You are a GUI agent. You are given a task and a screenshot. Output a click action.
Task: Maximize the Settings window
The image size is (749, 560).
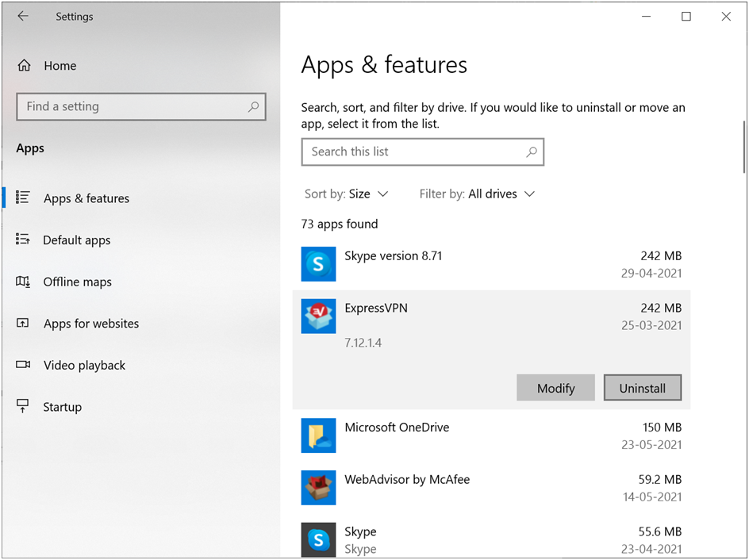tap(686, 16)
